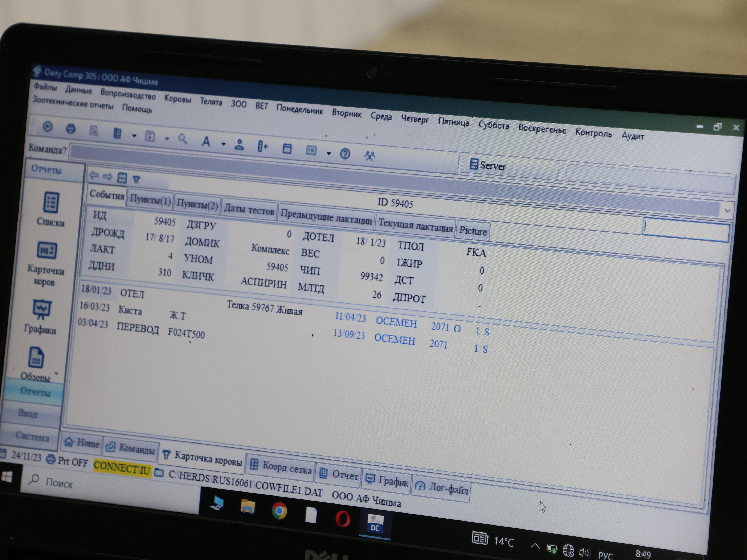Expand the chevron dropdown right of ID 59405

tap(727, 211)
